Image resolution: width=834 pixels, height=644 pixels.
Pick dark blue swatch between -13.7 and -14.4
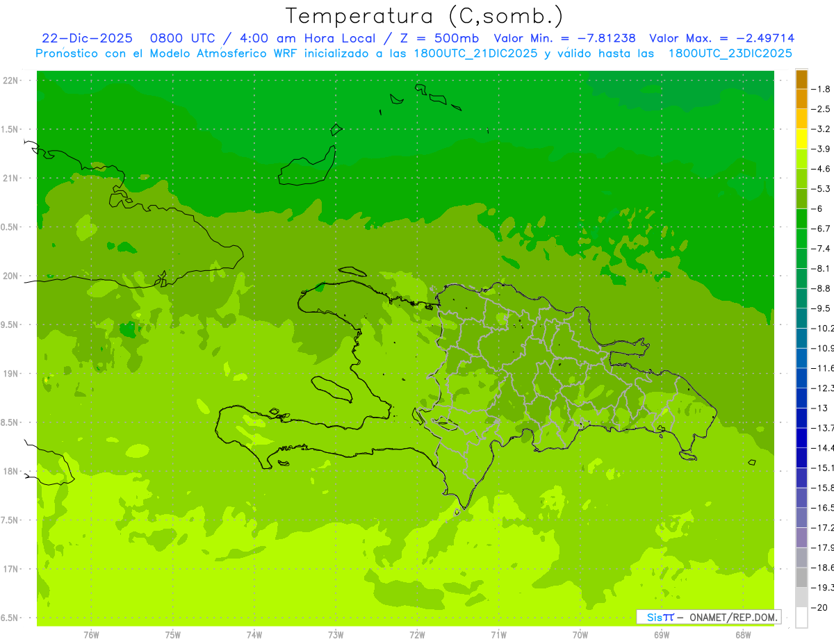(x=801, y=438)
